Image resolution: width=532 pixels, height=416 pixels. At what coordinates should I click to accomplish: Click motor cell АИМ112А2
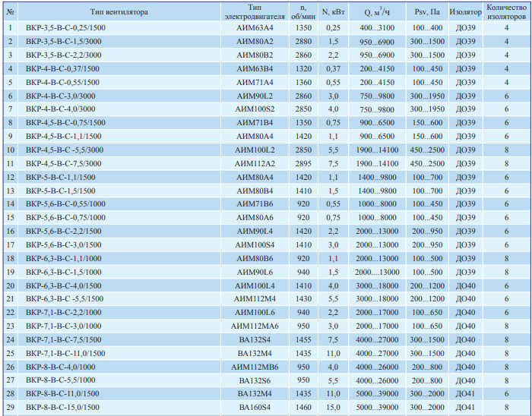[254, 164]
